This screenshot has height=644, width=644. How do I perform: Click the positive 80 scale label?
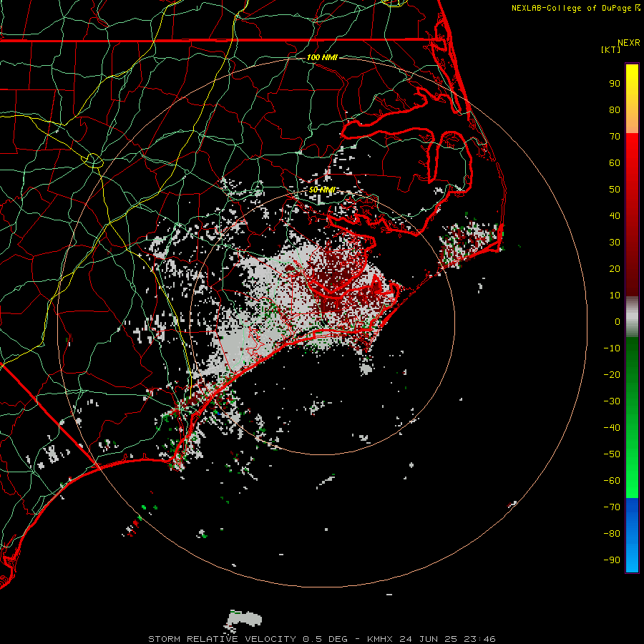[615, 110]
